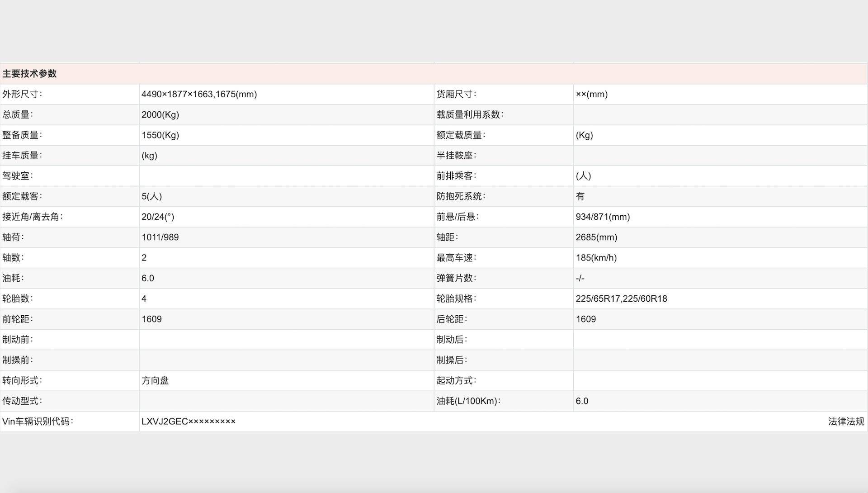Select the 前悬/后悬 label
Viewport: 868px width, 493px height.
458,217
